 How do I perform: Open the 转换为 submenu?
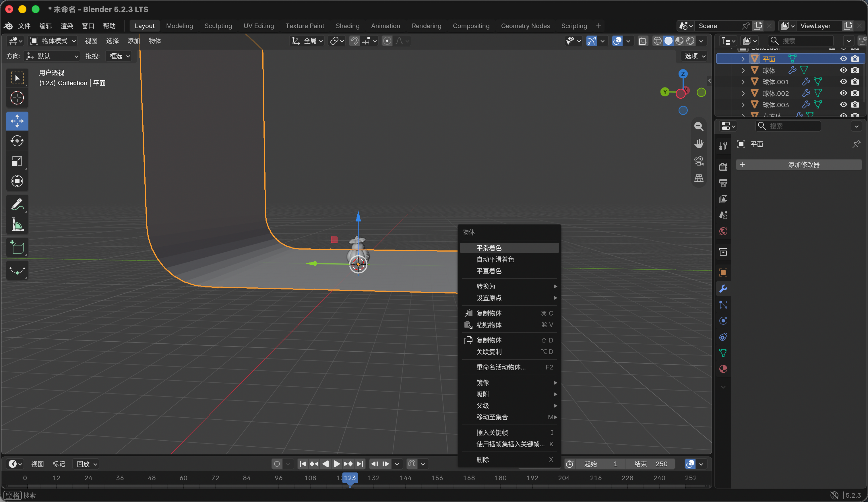pos(509,286)
